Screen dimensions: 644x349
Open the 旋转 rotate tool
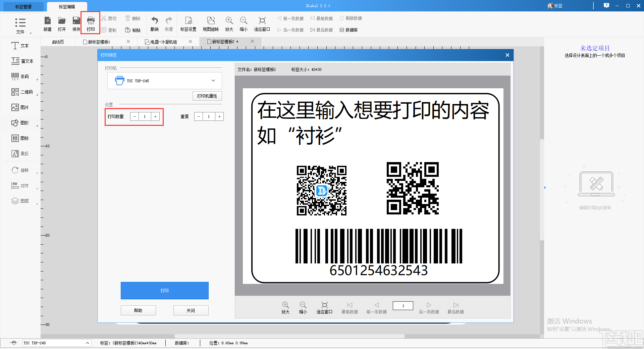[20, 170]
